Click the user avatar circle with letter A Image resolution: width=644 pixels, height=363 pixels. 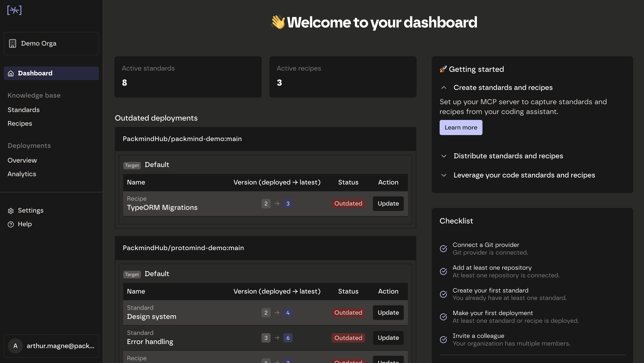coord(15,346)
